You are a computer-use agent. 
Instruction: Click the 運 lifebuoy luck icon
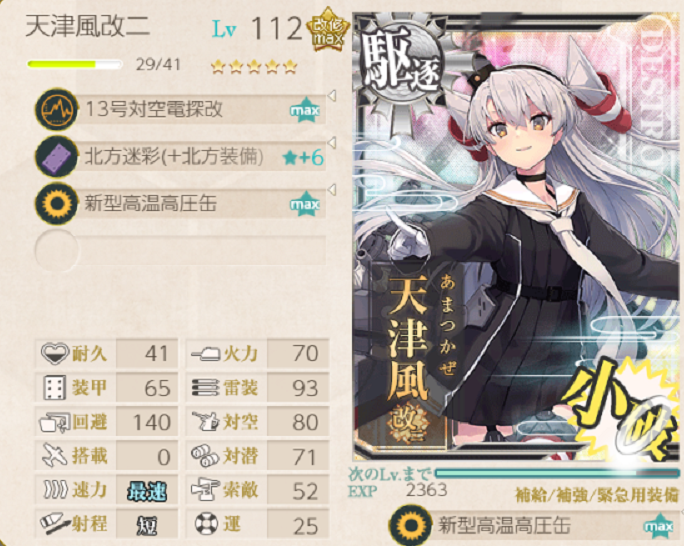[x=206, y=524]
